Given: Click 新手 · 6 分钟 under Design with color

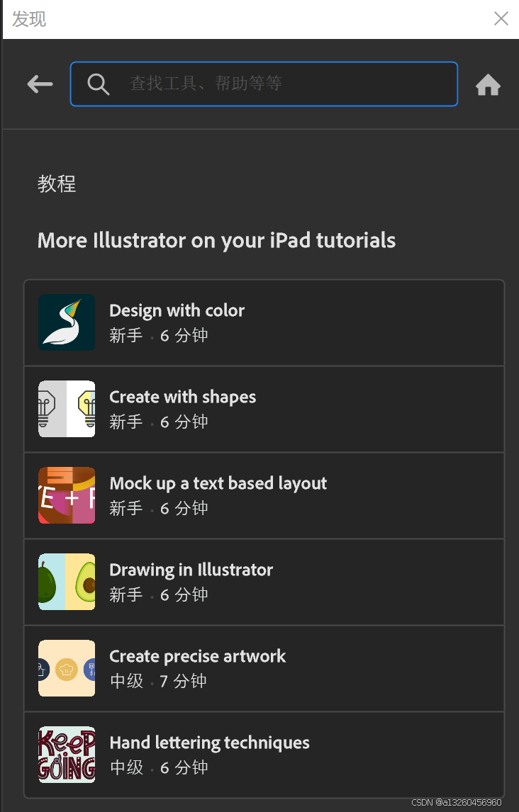Looking at the screenshot, I should pyautogui.click(x=159, y=336).
